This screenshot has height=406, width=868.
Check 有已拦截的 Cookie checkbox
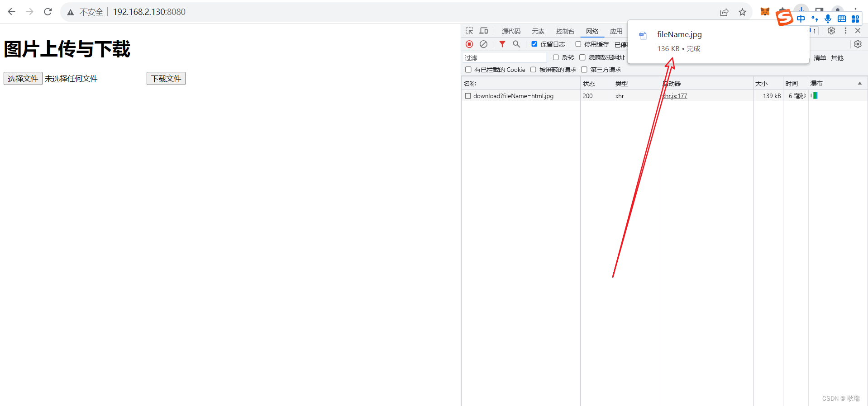[x=468, y=70]
